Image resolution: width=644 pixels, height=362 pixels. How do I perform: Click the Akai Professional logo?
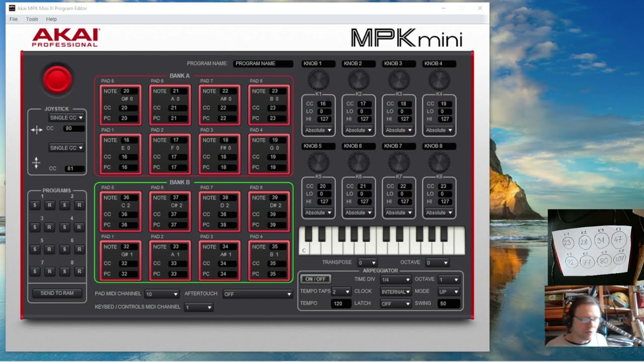click(x=66, y=38)
